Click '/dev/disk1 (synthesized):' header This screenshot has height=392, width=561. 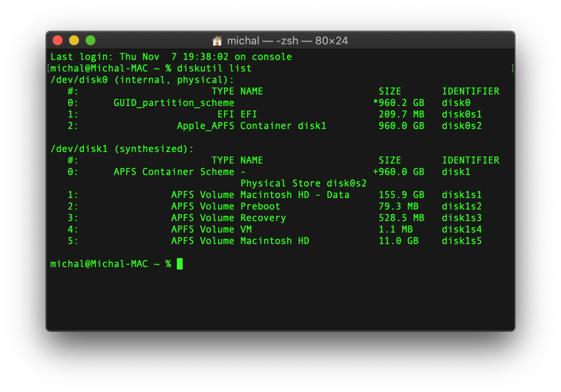pos(122,149)
